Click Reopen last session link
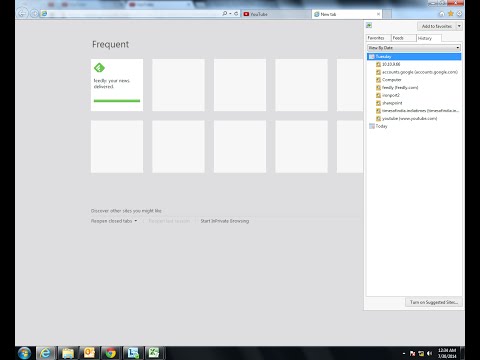 click(x=169, y=221)
